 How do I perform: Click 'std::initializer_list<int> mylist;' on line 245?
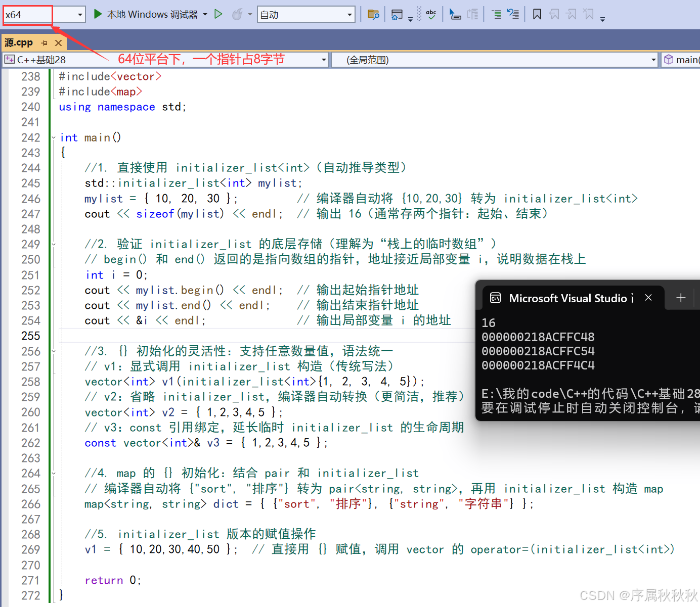click(194, 183)
